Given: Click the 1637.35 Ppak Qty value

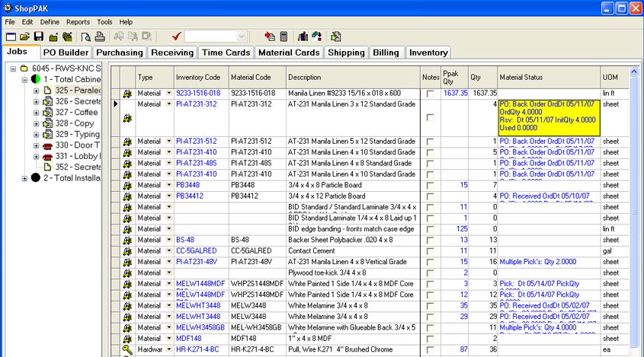Looking at the screenshot, I should point(456,93).
